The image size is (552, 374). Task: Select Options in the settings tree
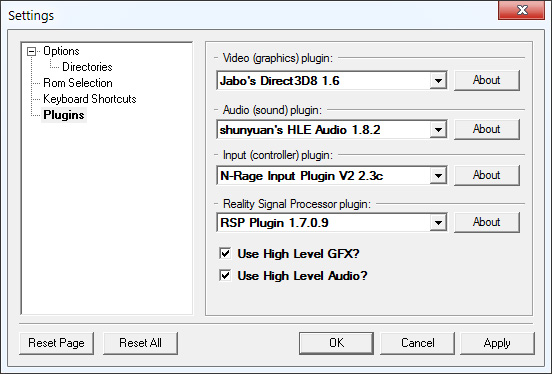61,51
